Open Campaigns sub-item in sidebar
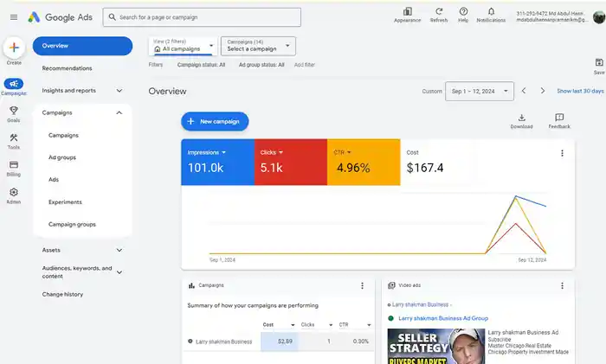Viewport: 606px width, 364px height. tap(63, 135)
